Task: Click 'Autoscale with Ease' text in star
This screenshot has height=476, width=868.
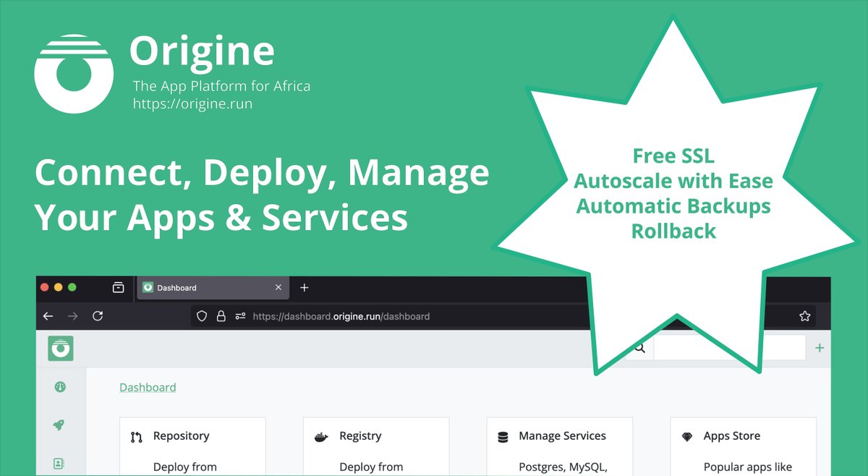Action: (673, 181)
